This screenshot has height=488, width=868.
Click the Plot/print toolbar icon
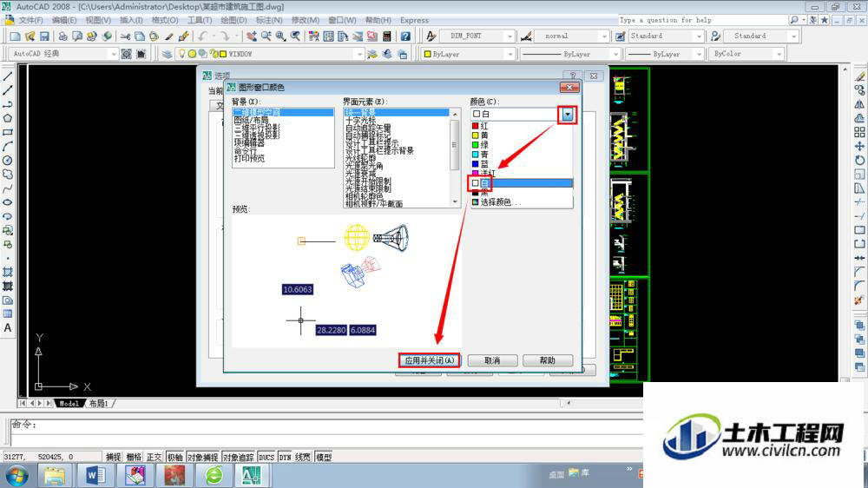[63, 36]
